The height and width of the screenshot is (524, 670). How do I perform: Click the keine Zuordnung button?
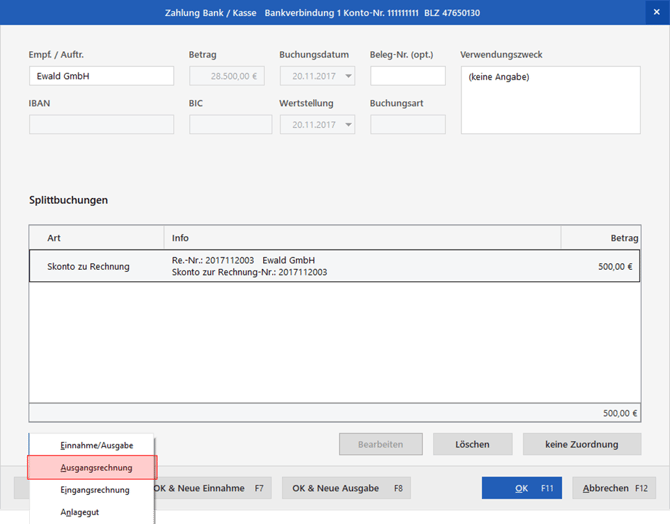click(x=581, y=444)
